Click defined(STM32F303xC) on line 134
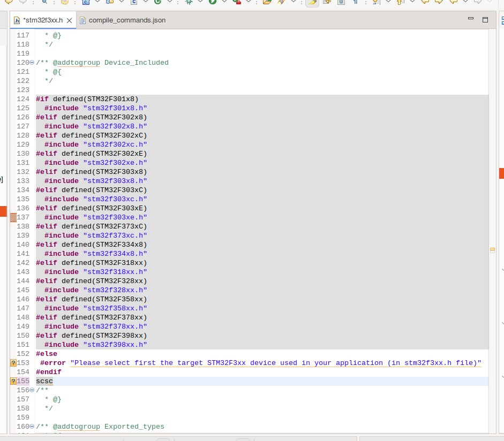This screenshot has height=441, width=504. click(104, 190)
